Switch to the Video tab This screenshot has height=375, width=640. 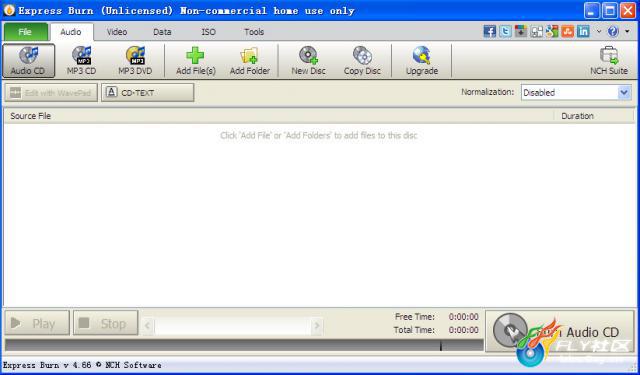(117, 32)
